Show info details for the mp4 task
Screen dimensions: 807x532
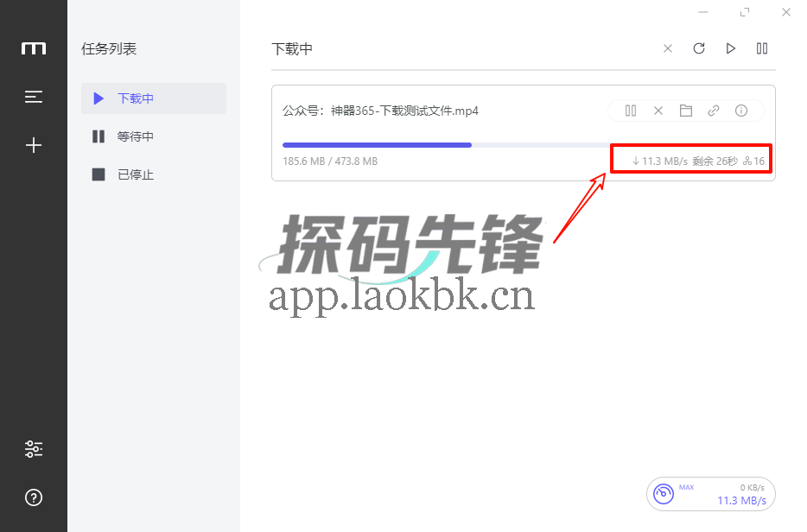741,111
